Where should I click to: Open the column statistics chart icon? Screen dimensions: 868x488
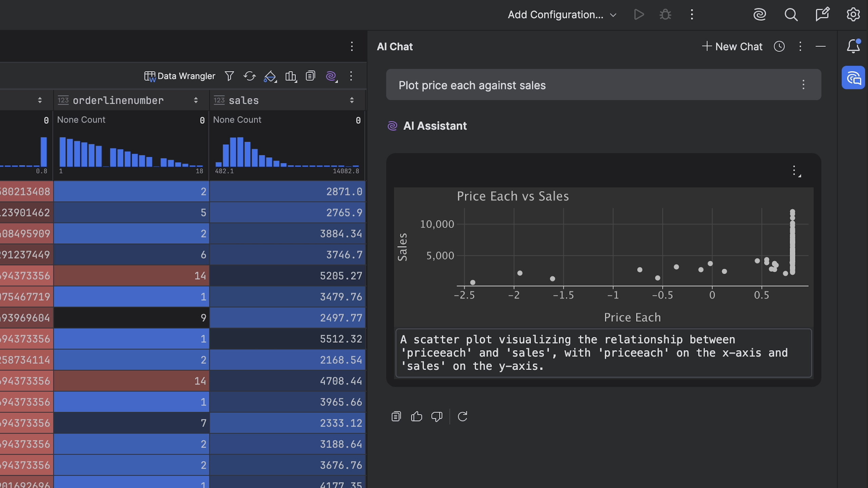coord(291,76)
